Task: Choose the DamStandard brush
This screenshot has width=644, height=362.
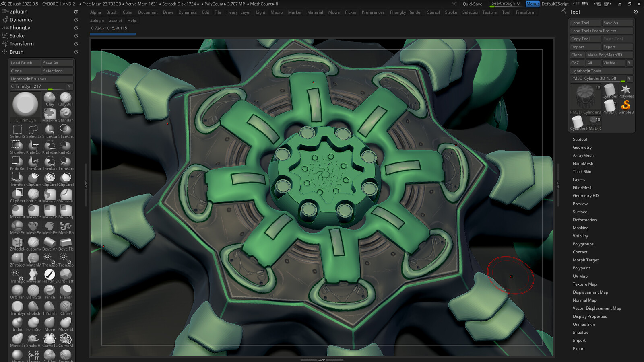Action: click(x=33, y=292)
